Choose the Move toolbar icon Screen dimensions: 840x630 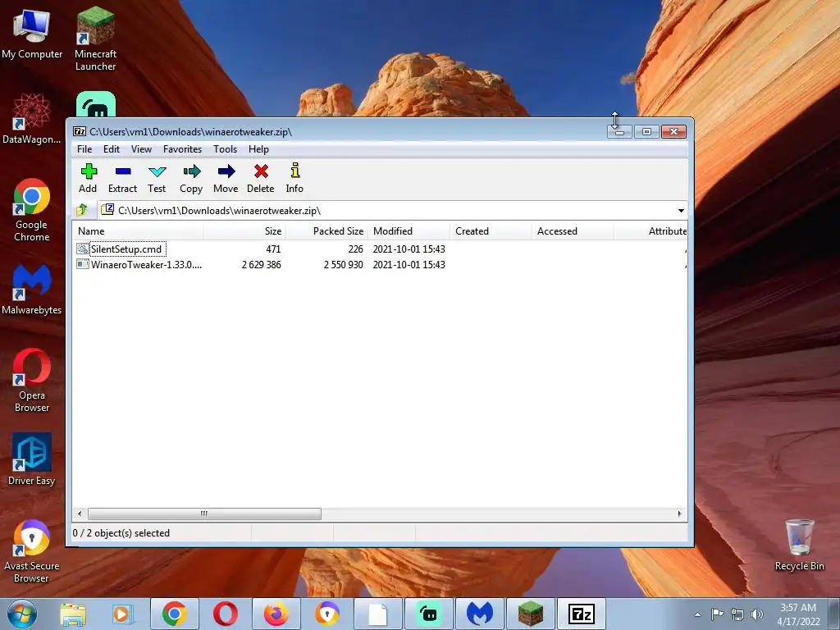(x=226, y=178)
